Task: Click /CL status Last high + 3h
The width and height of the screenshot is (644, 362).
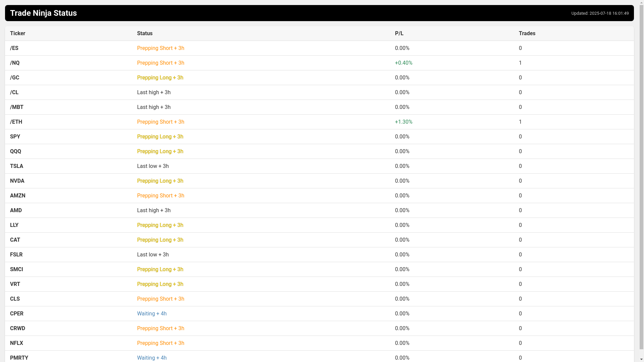Action: (154, 93)
